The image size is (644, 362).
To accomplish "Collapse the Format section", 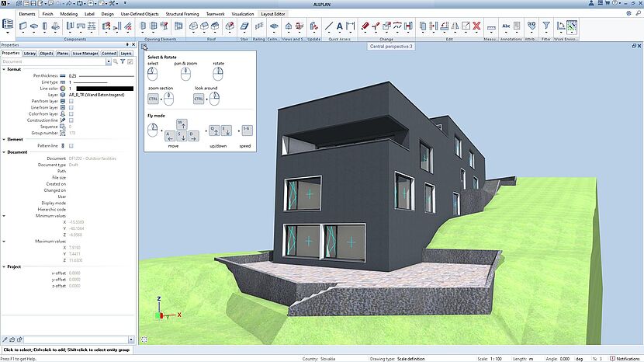I will click(x=3, y=69).
